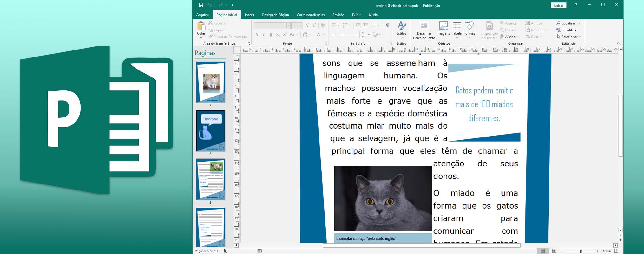644x254 pixels.
Task: Click the help question mark icon
Action: [x=576, y=5]
